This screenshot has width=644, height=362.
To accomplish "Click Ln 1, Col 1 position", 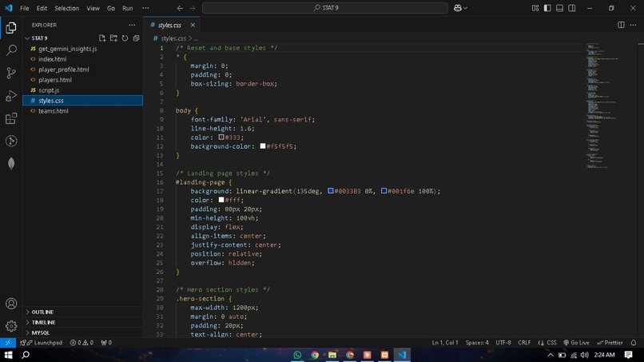I will tap(445, 343).
